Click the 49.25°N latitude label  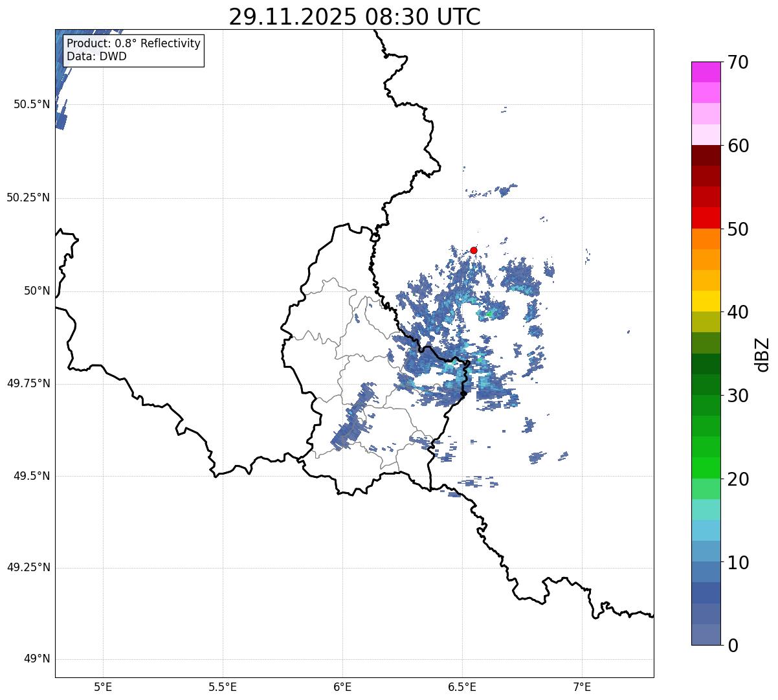pos(28,567)
